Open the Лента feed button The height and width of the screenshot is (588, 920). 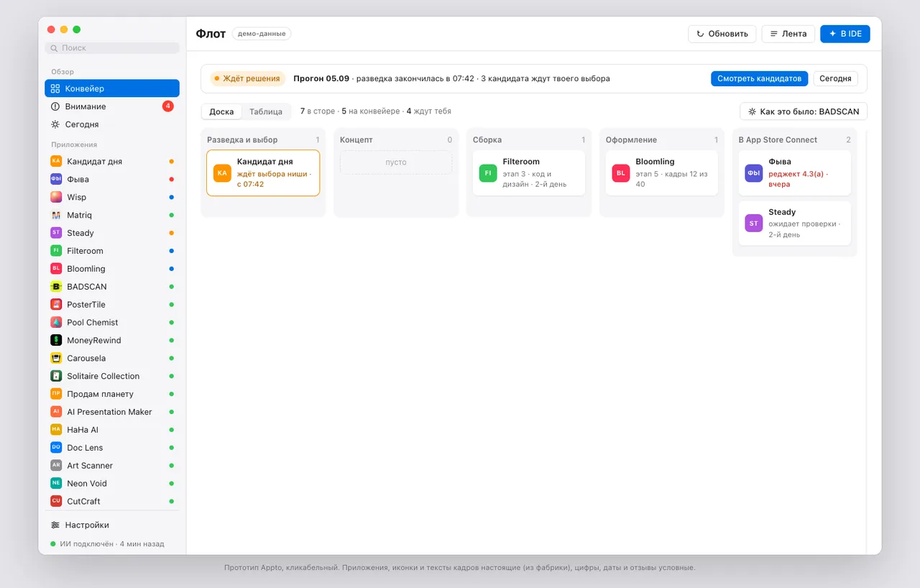coord(788,34)
